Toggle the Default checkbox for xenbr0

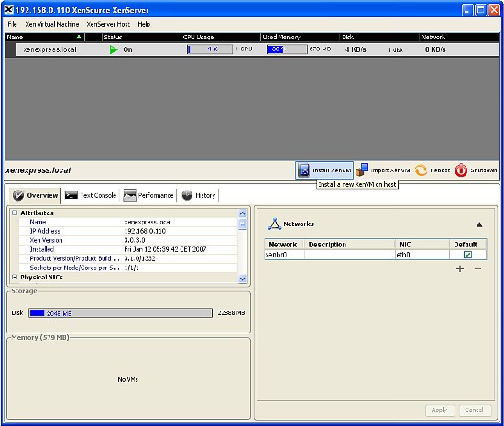point(467,255)
